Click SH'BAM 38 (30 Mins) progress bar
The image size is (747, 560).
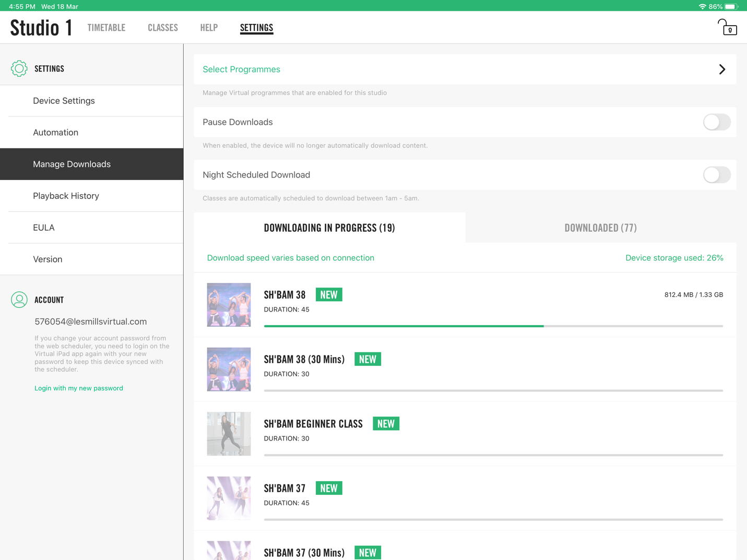[493, 390]
